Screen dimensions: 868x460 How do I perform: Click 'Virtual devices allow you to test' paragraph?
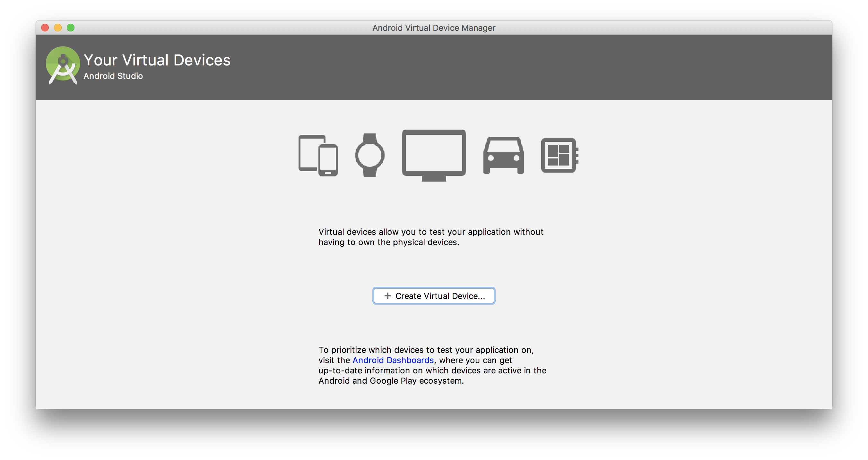[x=431, y=237]
